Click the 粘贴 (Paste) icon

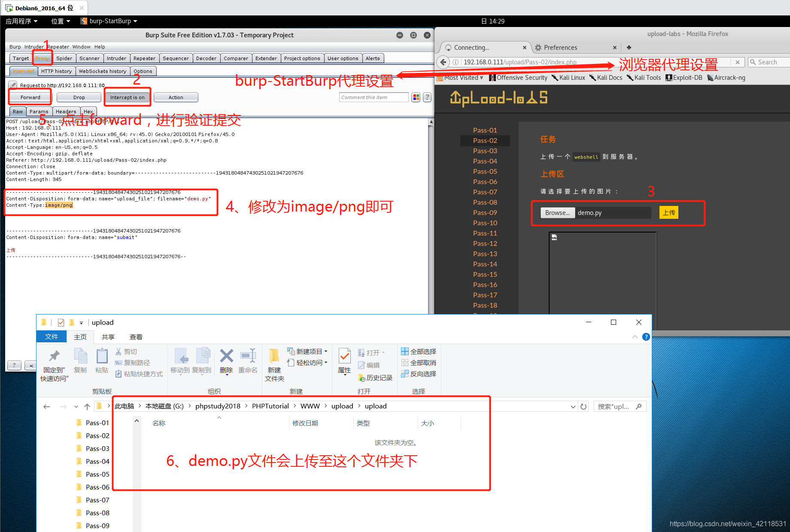102,360
